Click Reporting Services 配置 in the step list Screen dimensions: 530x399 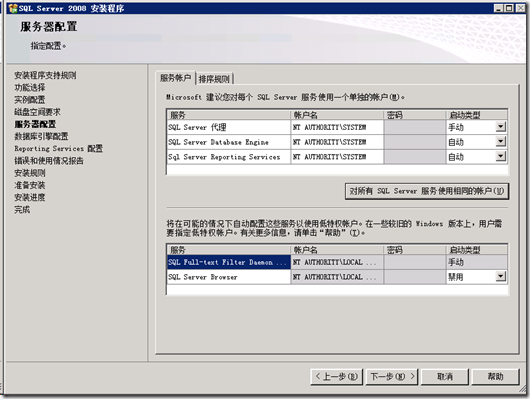[x=58, y=148]
